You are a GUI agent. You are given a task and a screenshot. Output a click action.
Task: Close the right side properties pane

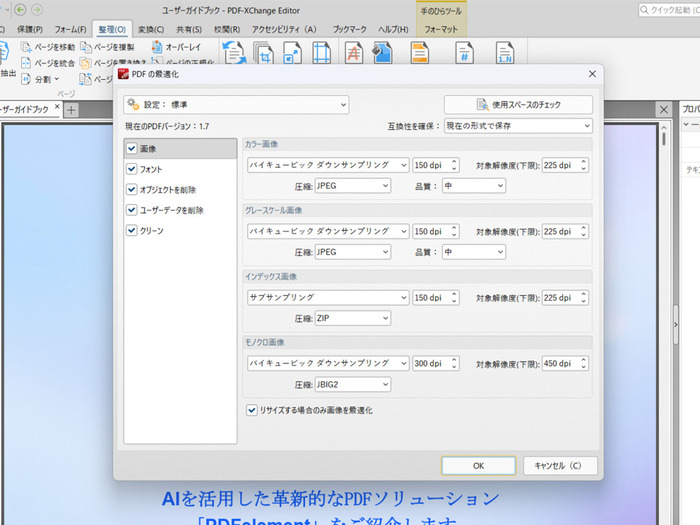coord(664,109)
